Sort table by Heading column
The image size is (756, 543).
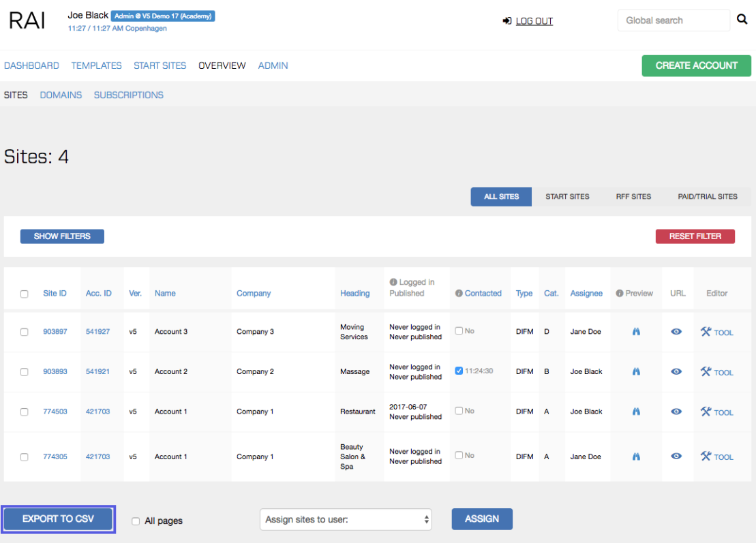[x=355, y=293]
